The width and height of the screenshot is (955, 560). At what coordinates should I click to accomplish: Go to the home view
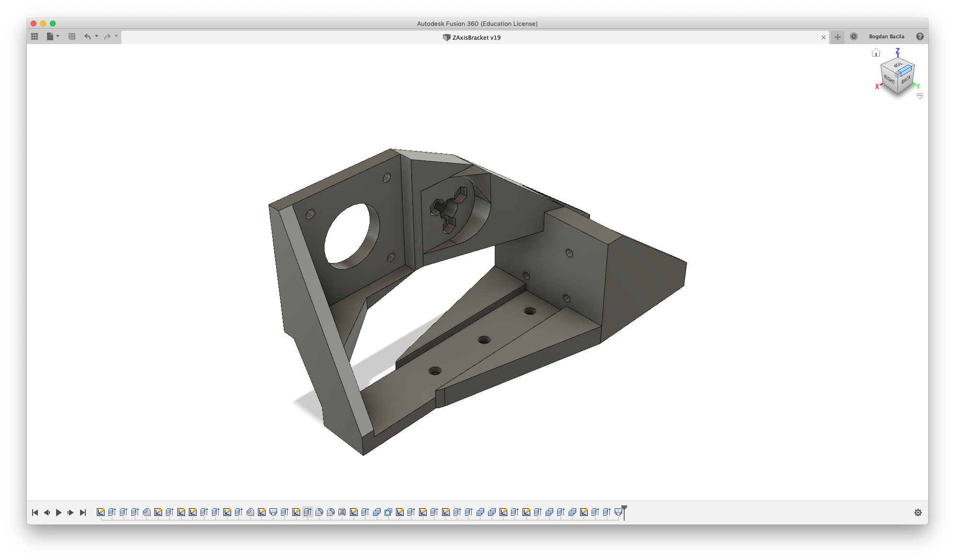coord(876,53)
